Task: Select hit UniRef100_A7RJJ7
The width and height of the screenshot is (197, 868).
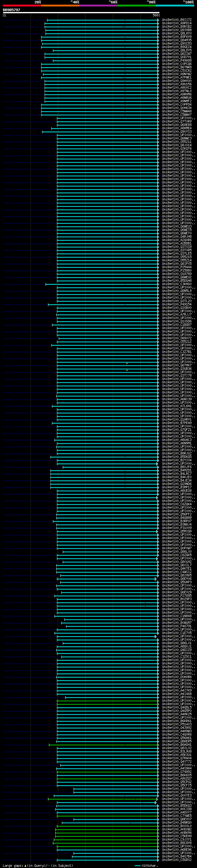Action: 177,314
